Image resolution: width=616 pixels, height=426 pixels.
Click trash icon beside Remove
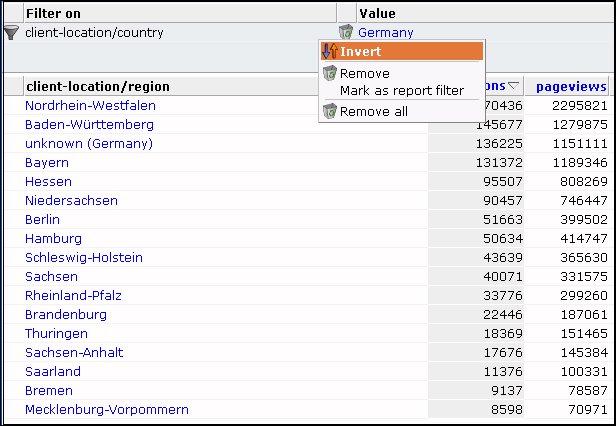tap(330, 73)
